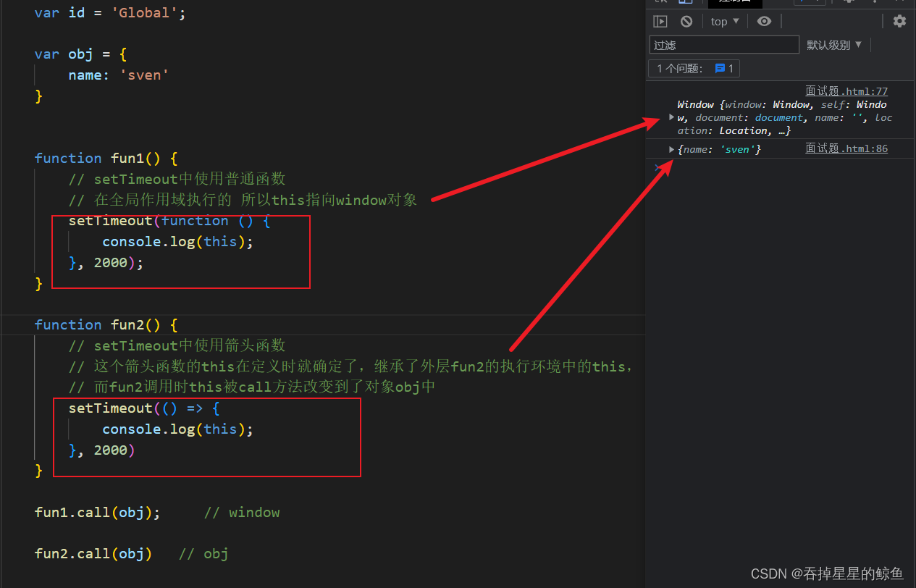Click 'setTimeout(function () {' line
Image resolution: width=916 pixels, height=588 pixels.
[169, 221]
